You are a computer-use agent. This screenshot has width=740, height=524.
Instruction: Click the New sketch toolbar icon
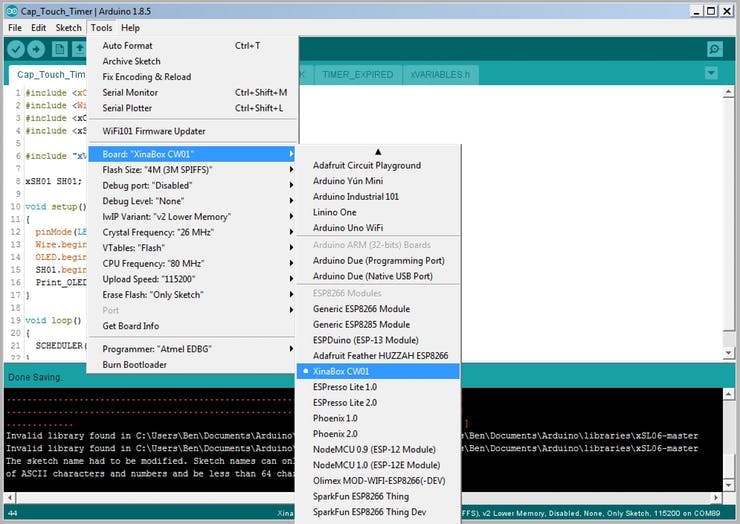coord(59,49)
